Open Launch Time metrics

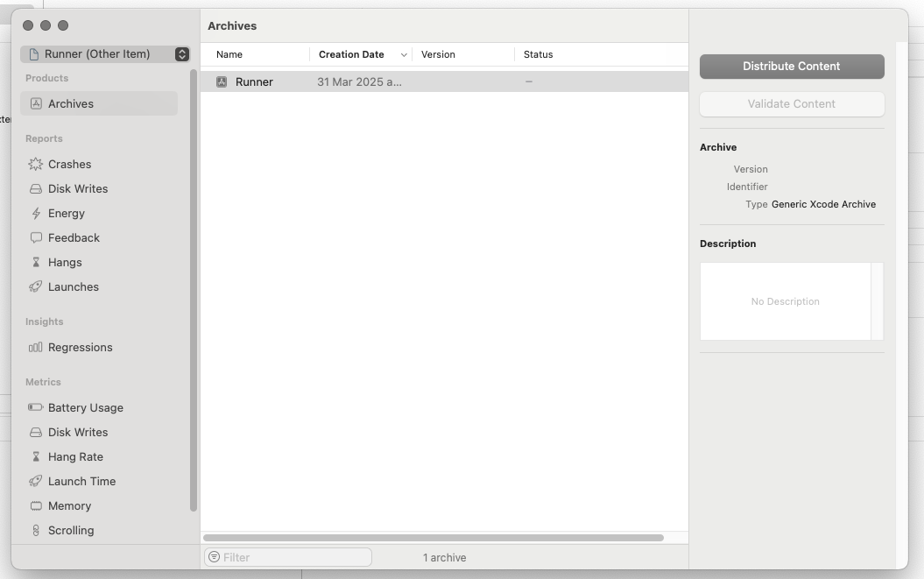(81, 481)
